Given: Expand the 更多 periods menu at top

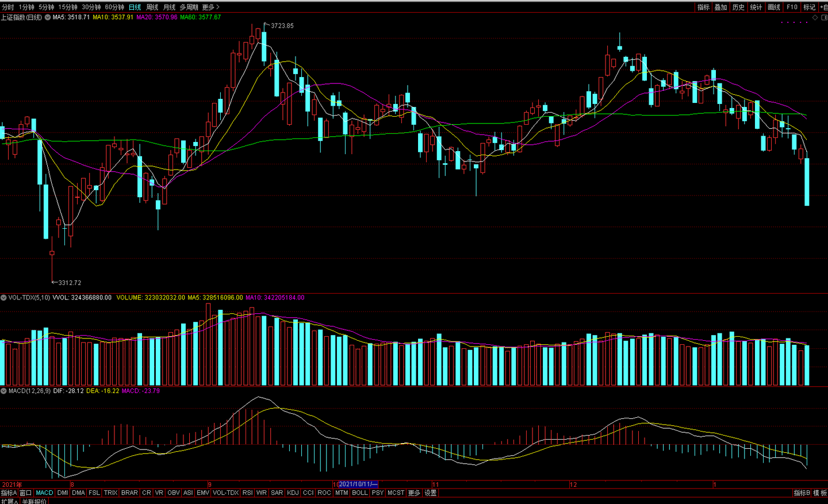Looking at the screenshot, I should pos(210,7).
